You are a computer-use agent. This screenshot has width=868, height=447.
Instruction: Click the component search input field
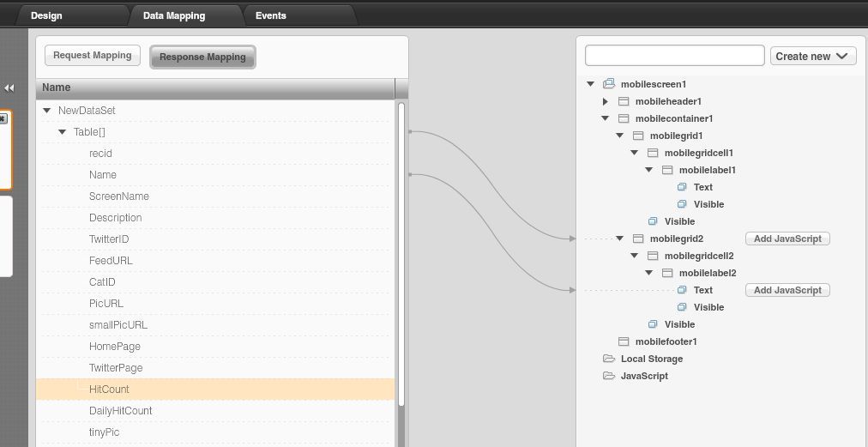(674, 56)
